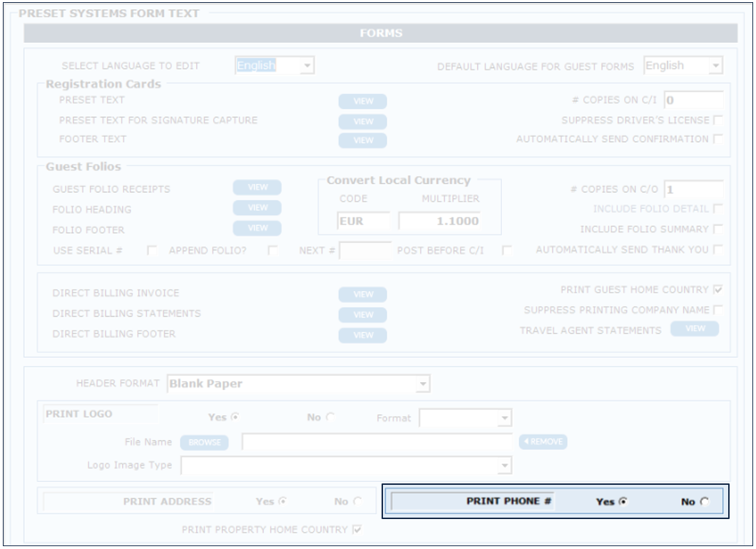
Task: Click VIEW button for Travel Agent Statements
Action: click(x=695, y=329)
